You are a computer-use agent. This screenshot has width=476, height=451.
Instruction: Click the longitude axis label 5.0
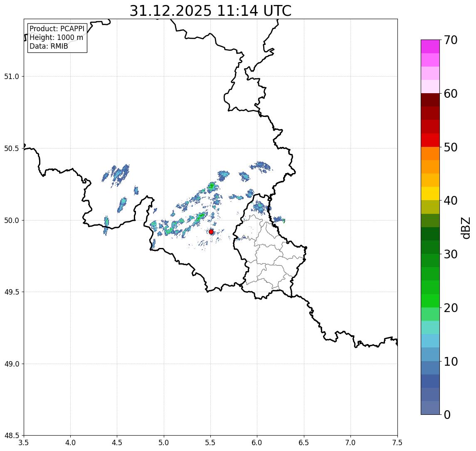pos(164,443)
